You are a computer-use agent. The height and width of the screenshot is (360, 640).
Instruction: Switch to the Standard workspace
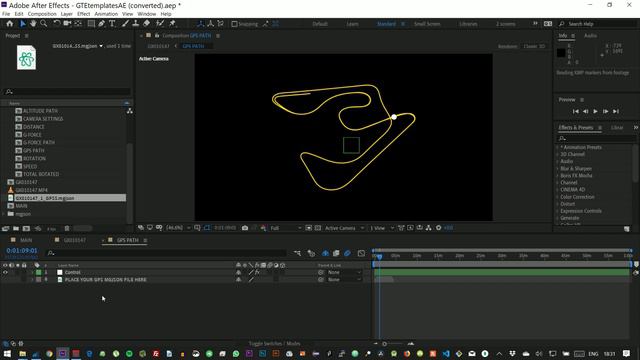[386, 24]
